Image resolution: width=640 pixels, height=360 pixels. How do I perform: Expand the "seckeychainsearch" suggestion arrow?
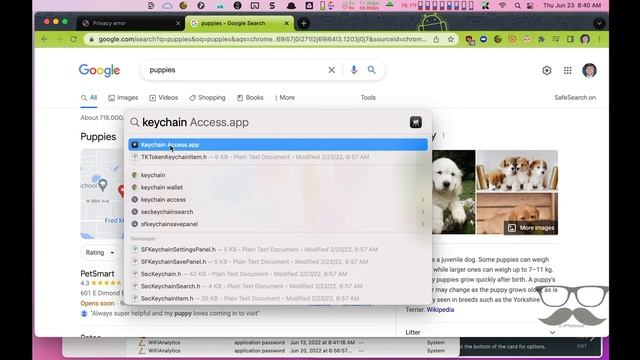pyautogui.click(x=423, y=212)
